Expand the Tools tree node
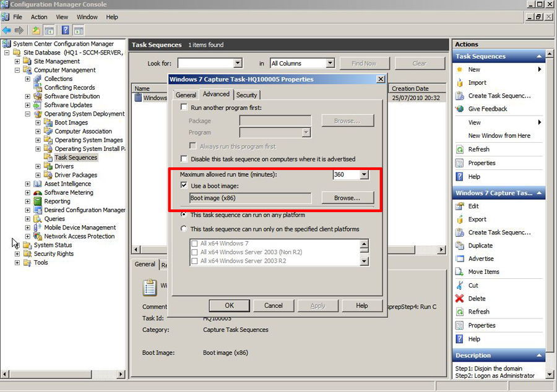The height and width of the screenshot is (392, 557). [x=17, y=263]
